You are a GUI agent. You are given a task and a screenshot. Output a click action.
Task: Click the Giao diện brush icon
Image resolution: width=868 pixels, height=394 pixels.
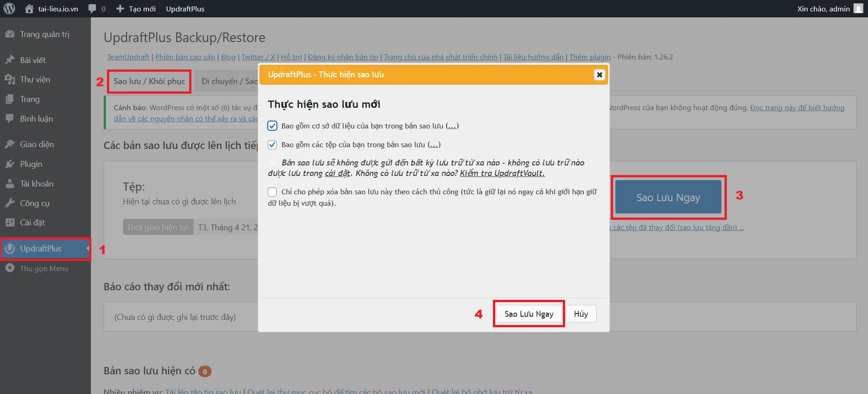tap(10, 144)
